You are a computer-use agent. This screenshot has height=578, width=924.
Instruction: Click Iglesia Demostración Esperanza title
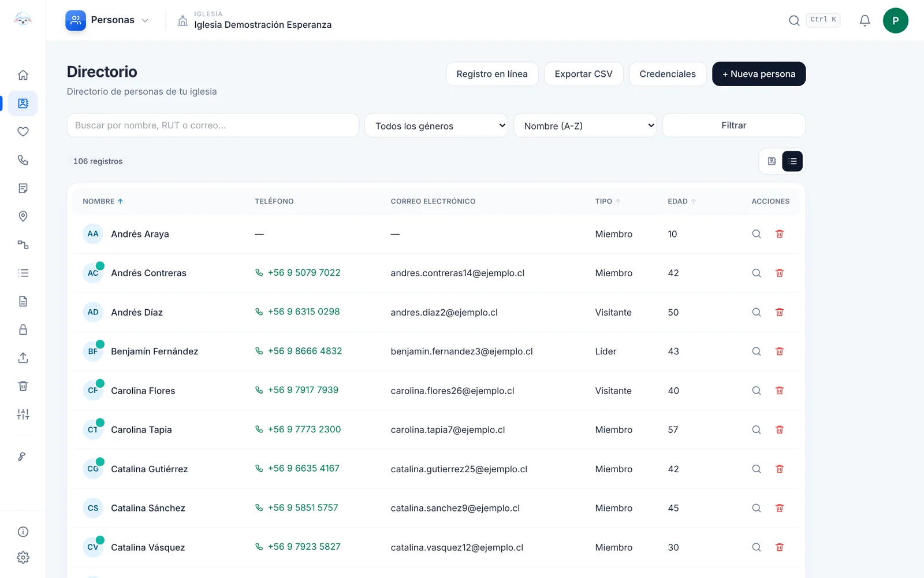[263, 25]
